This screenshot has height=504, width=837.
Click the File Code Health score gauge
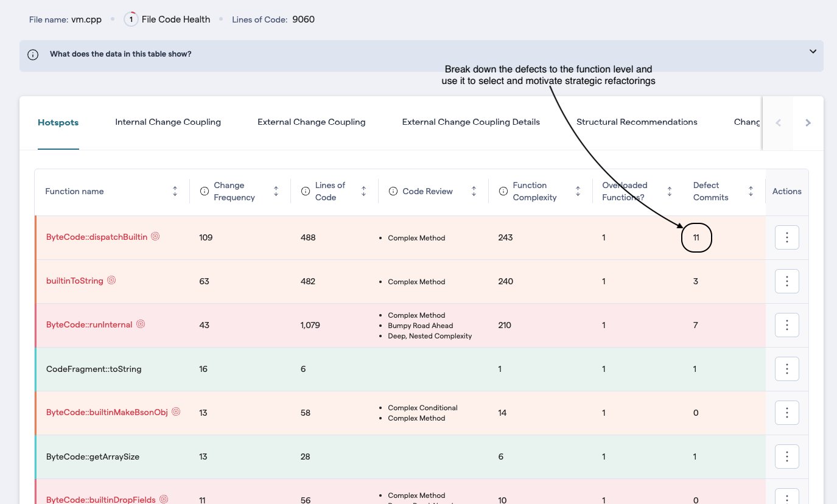tap(130, 19)
